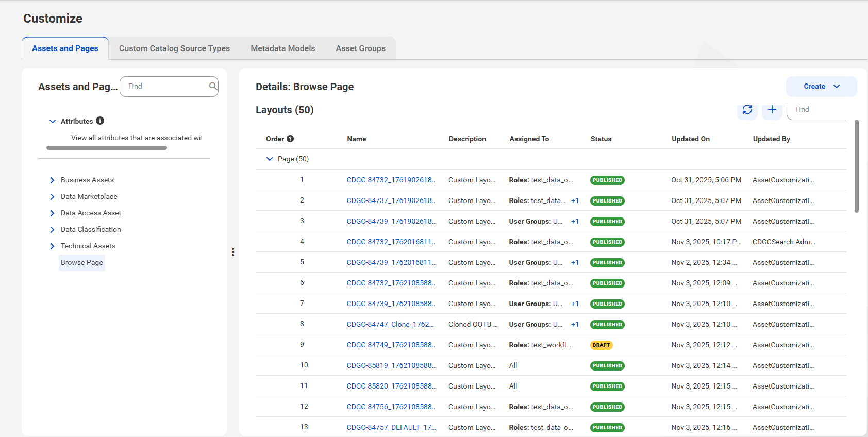Open the Create dropdown button

click(x=822, y=87)
